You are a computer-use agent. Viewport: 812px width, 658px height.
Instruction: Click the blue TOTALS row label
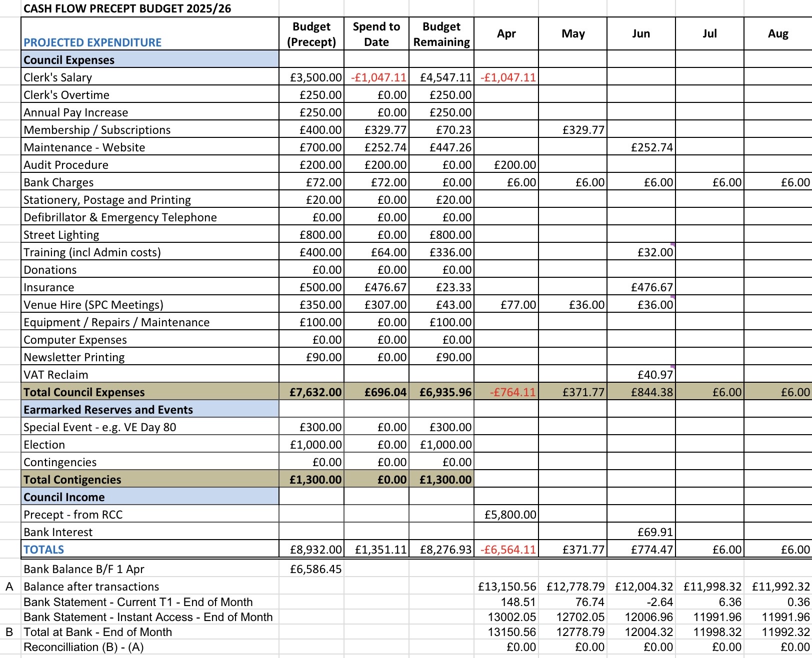point(44,550)
